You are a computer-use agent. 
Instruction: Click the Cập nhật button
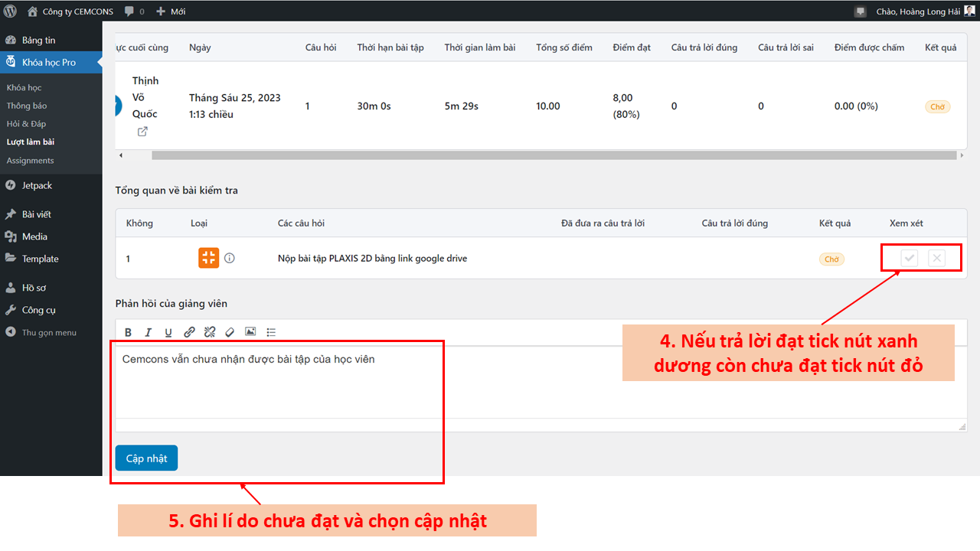pyautogui.click(x=146, y=458)
